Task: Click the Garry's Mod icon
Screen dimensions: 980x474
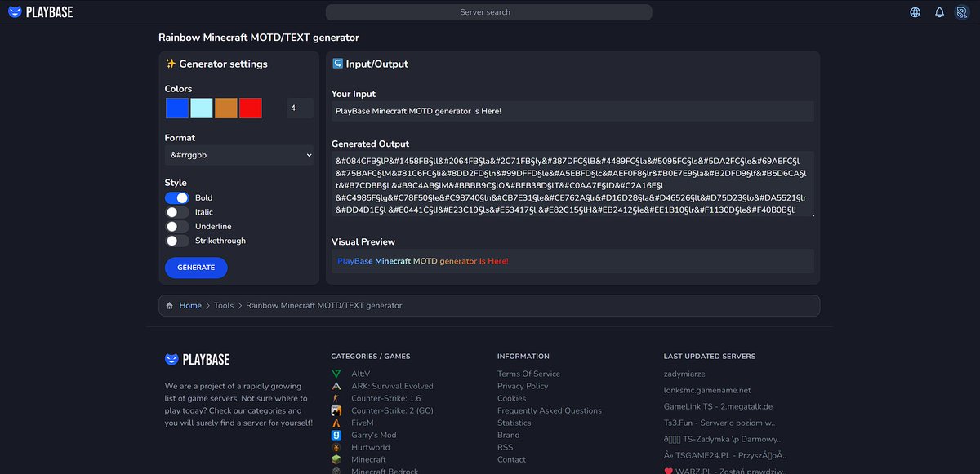Action: point(336,435)
